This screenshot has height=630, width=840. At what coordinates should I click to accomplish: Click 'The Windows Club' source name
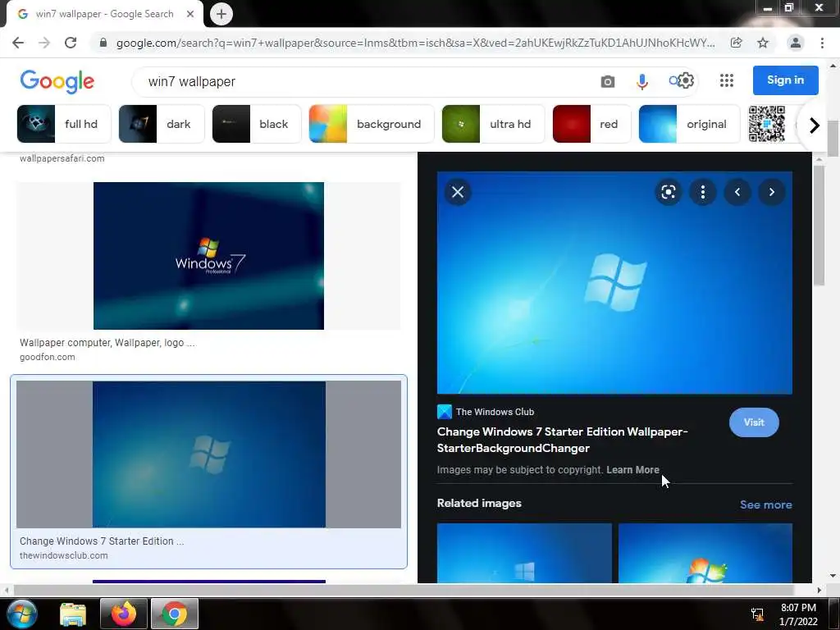[495, 412]
